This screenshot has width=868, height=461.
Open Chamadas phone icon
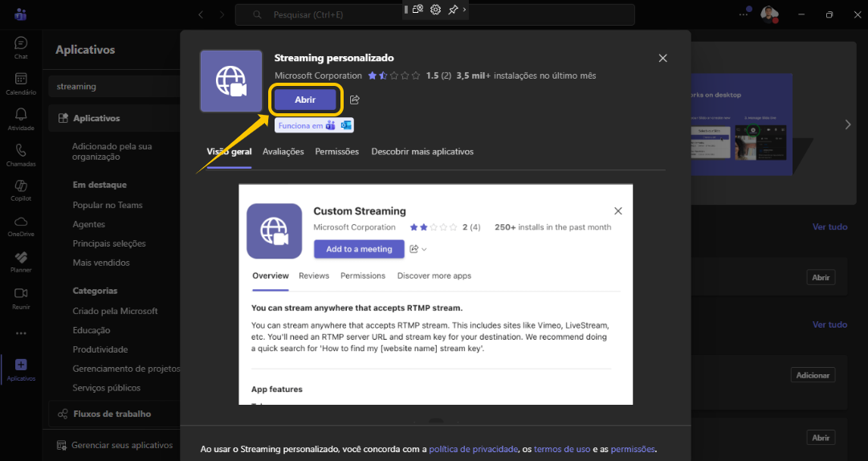(21, 155)
